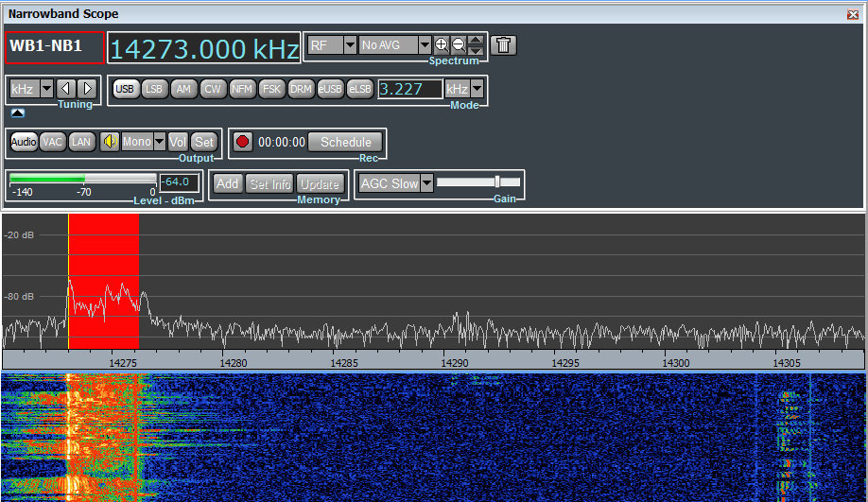The image size is (868, 502).
Task: Open the Mono audio channel dropdown
Action: (160, 142)
